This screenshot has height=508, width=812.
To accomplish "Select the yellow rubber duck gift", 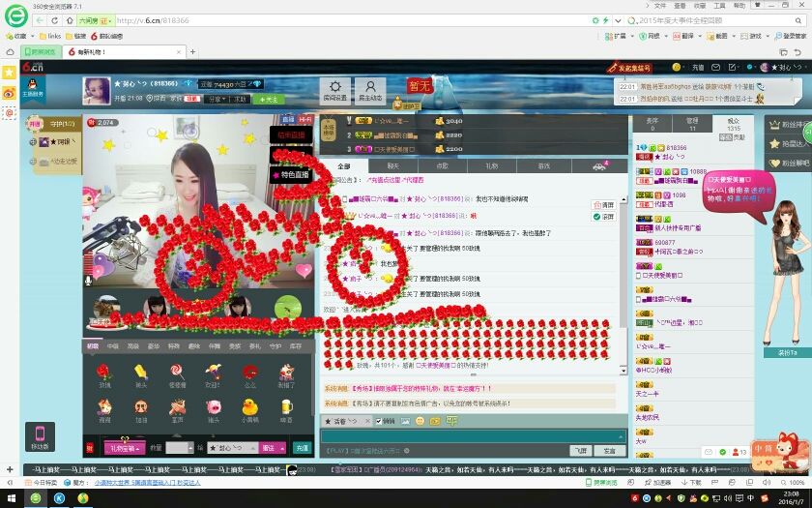I will 249,407.
